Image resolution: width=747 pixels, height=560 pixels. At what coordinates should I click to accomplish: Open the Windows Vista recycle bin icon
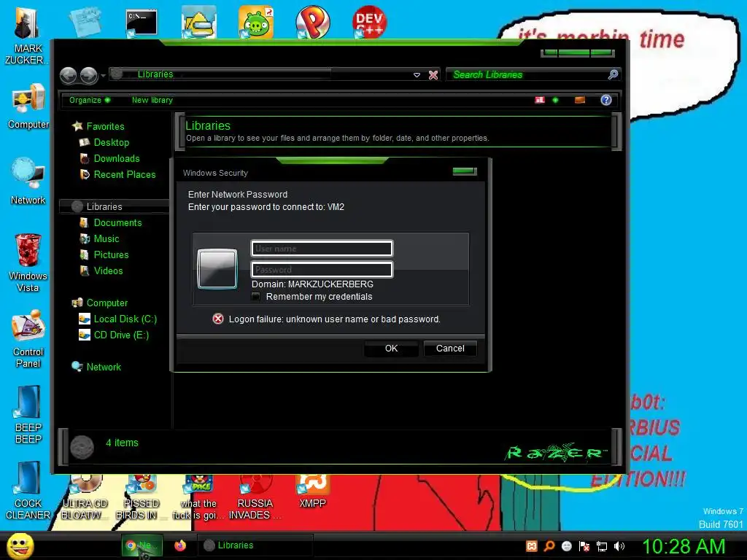[28, 262]
